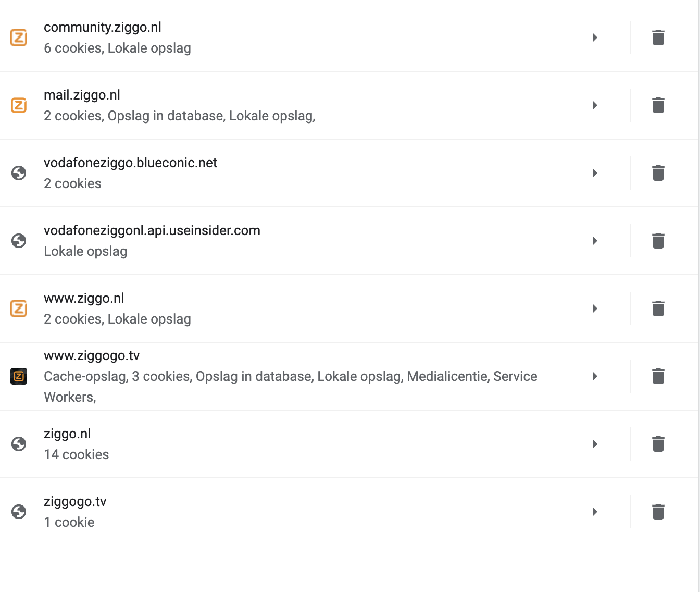The height and width of the screenshot is (592, 700).
Task: Expand ziggogo.tv details arrow
Action: [x=595, y=512]
